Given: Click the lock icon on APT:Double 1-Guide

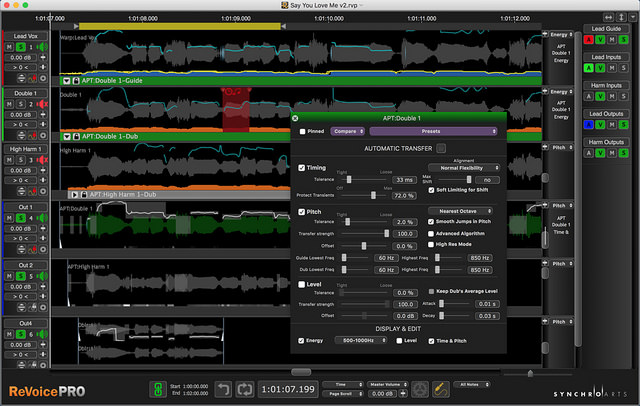Looking at the screenshot, I should tap(76, 81).
